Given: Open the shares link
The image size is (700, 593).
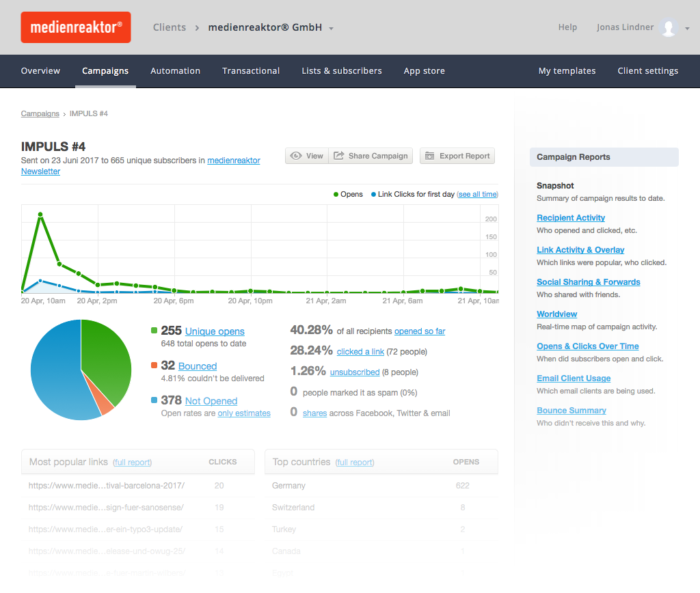Looking at the screenshot, I should point(314,413).
